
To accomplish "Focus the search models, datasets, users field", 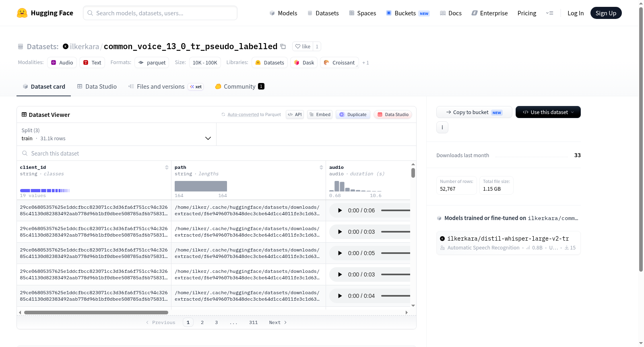I will click(x=160, y=13).
